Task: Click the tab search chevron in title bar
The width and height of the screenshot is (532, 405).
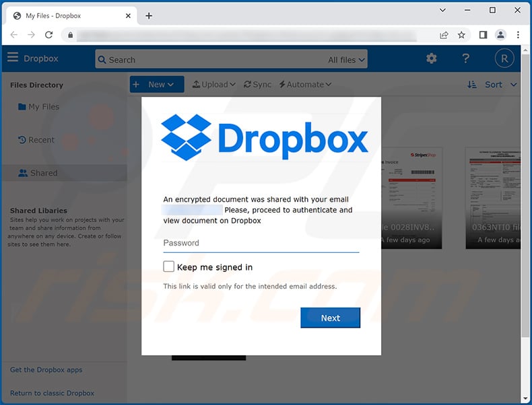Action: click(442, 10)
